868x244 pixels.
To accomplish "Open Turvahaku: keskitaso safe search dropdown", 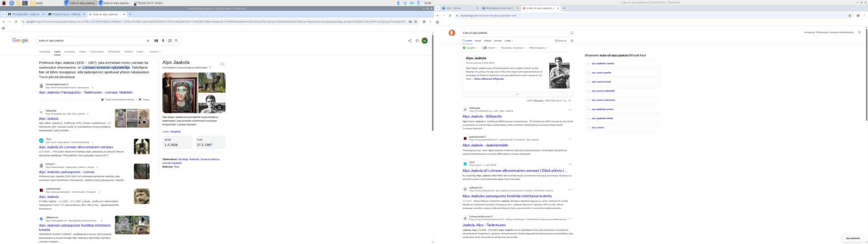I will pos(513,48).
